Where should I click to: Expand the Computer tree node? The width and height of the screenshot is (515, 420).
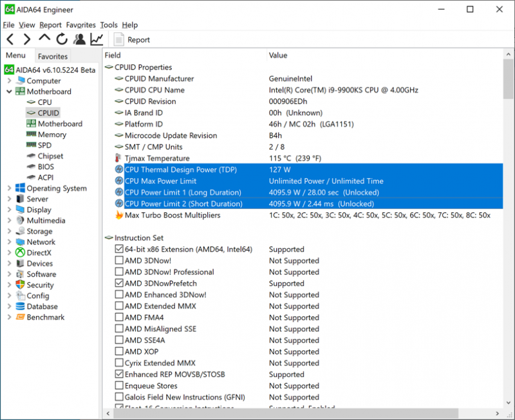tap(9, 80)
